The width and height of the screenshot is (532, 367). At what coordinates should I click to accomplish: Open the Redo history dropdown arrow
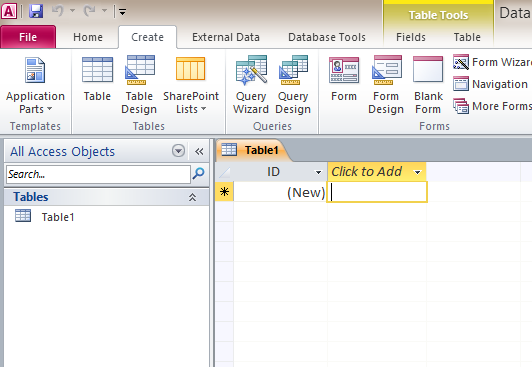(104, 11)
